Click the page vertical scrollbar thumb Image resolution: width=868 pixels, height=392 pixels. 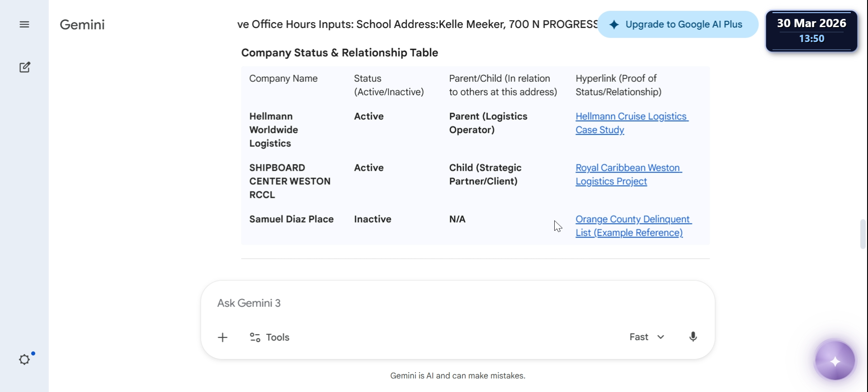point(863,233)
